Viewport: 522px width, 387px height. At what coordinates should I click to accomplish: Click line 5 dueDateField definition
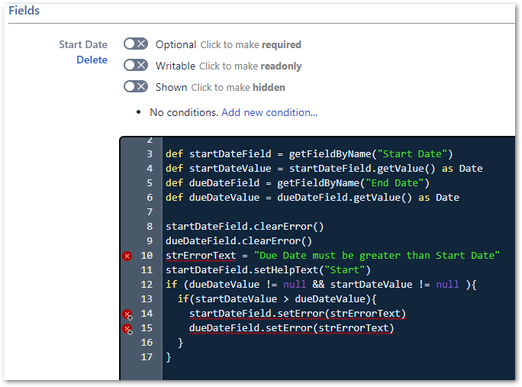click(297, 183)
